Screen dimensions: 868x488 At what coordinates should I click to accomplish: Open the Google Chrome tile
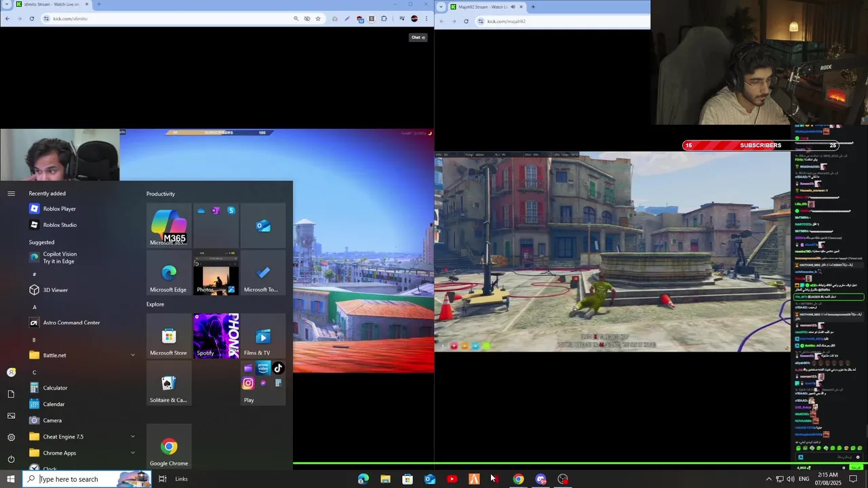tap(169, 447)
